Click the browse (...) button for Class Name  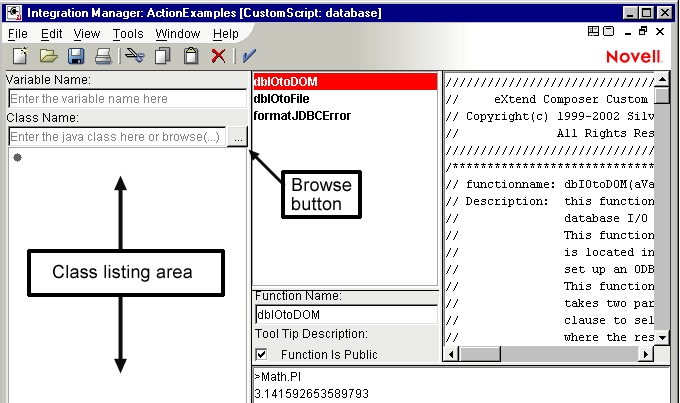[x=238, y=137]
